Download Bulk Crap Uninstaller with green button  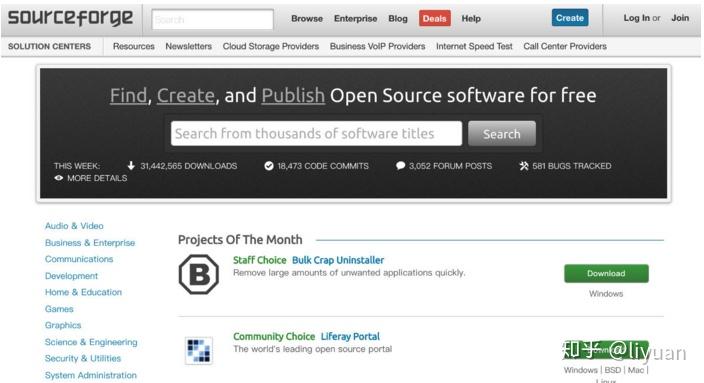[606, 273]
